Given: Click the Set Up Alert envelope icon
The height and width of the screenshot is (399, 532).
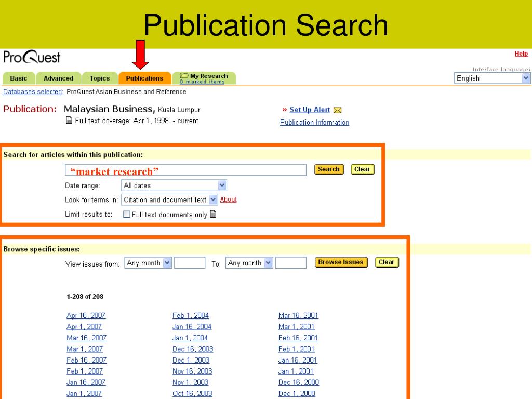Looking at the screenshot, I should [337, 110].
